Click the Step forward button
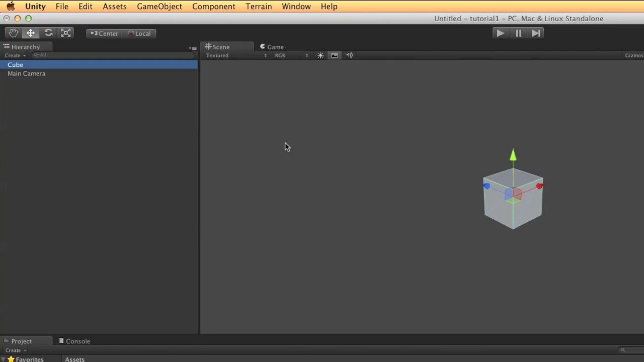The width and height of the screenshot is (644, 362). [x=536, y=33]
